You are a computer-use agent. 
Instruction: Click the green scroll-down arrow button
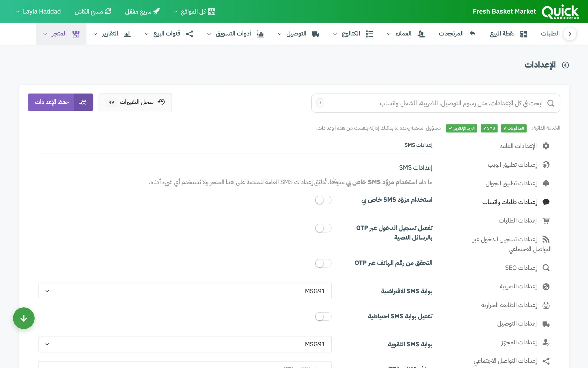click(24, 318)
